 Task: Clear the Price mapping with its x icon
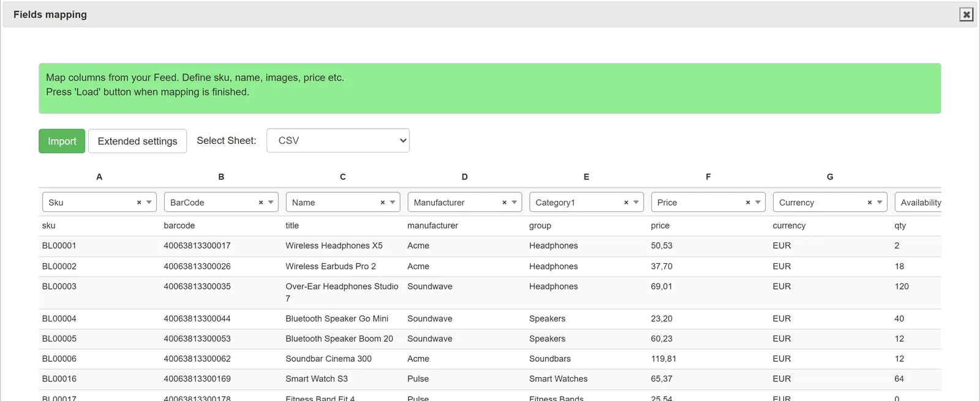[748, 203]
